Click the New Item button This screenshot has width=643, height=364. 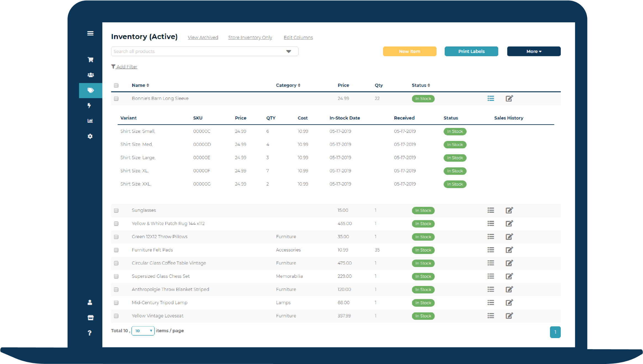coord(410,51)
